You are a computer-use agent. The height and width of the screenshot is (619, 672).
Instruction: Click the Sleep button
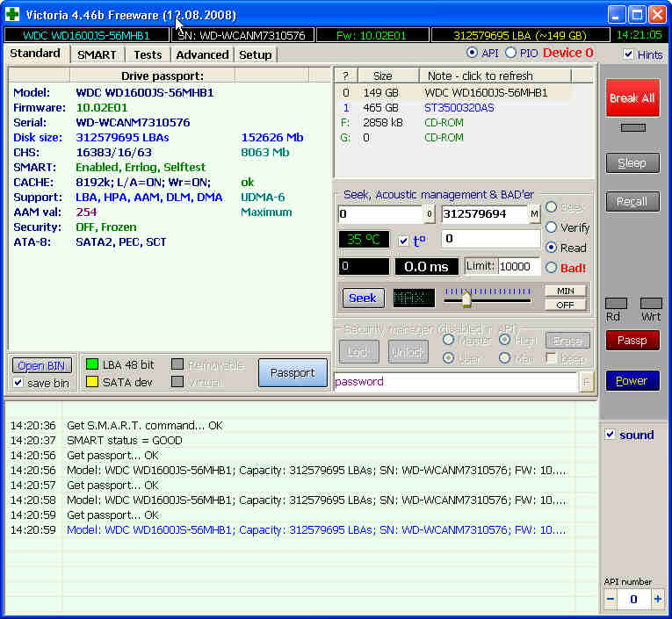pyautogui.click(x=632, y=163)
